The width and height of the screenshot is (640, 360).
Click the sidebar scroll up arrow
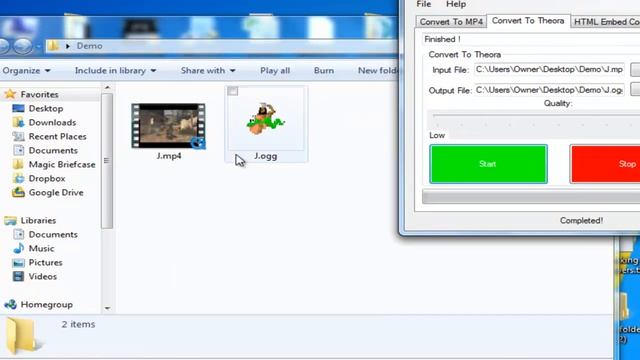click(x=107, y=88)
